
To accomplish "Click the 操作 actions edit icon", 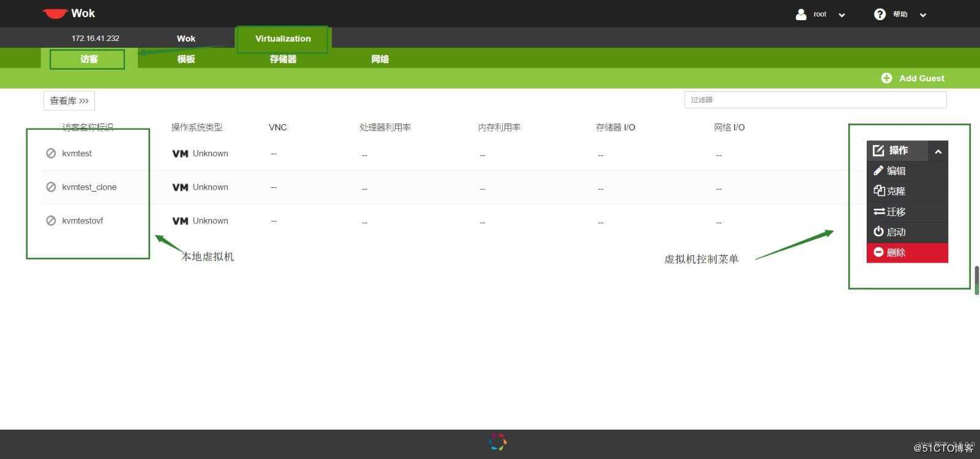I will 878,150.
